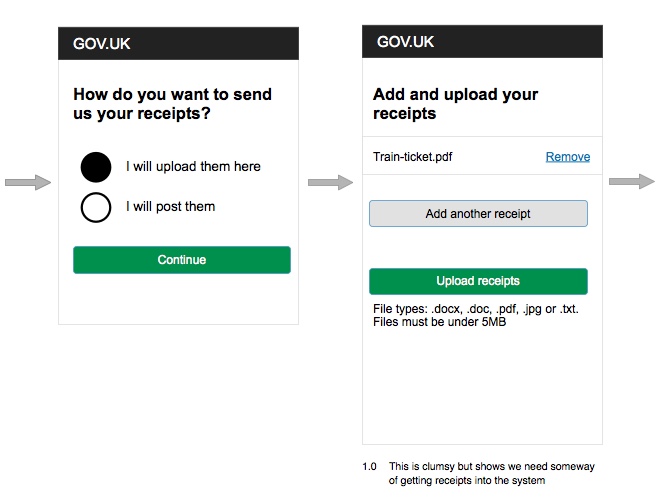Viewport: 662px width, 504px height.
Task: Click the GOV.UK logo on the receipts question screen
Action: point(102,44)
